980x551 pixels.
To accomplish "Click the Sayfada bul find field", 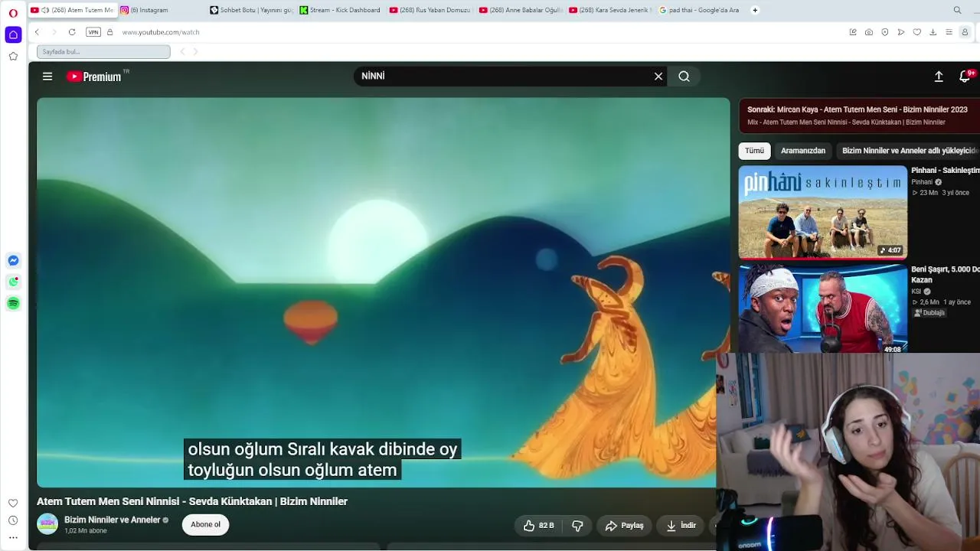I will click(103, 51).
